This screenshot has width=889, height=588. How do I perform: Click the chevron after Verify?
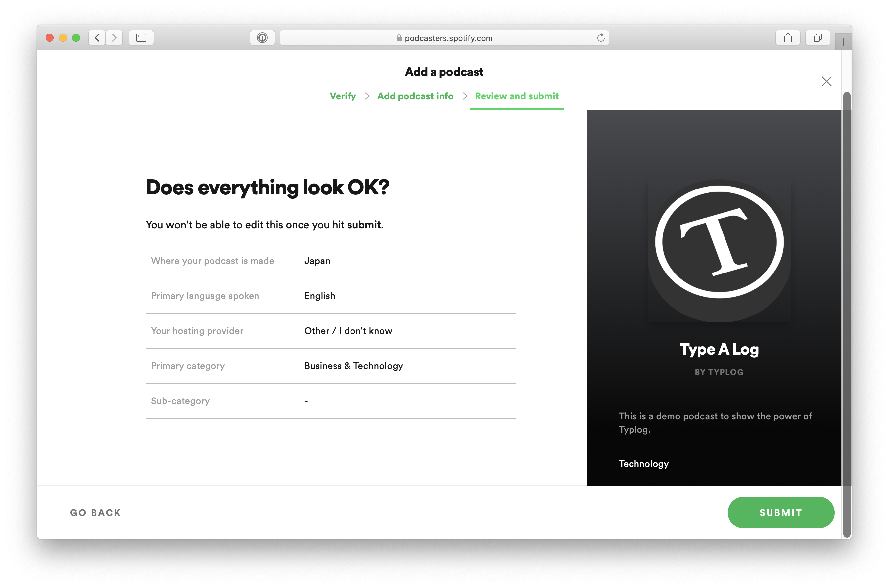[x=367, y=96]
